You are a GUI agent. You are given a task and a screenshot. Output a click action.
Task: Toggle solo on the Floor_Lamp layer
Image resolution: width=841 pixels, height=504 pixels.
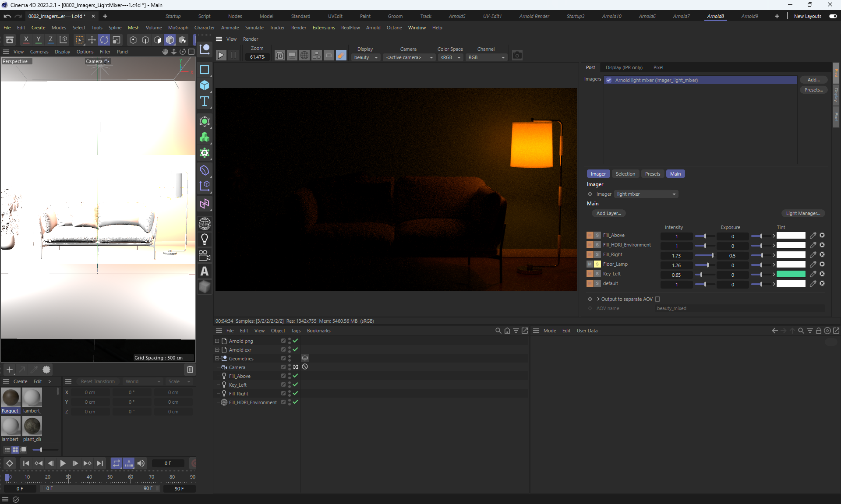point(597,264)
